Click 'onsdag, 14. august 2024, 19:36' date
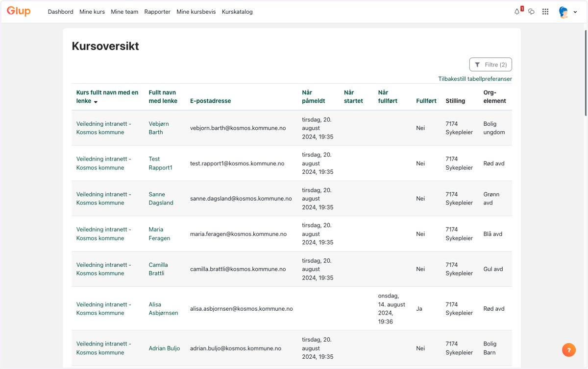 (392, 308)
